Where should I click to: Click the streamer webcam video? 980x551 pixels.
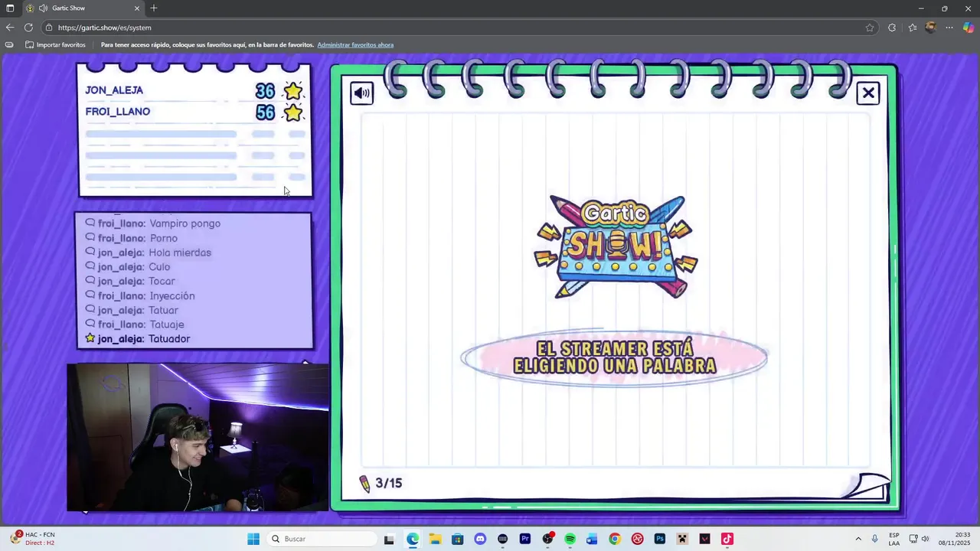point(198,437)
